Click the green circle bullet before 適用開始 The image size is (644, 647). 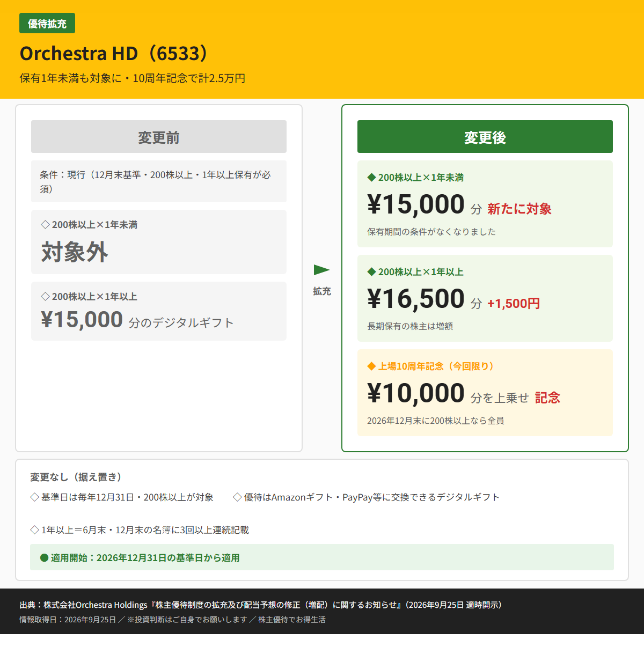[45, 558]
